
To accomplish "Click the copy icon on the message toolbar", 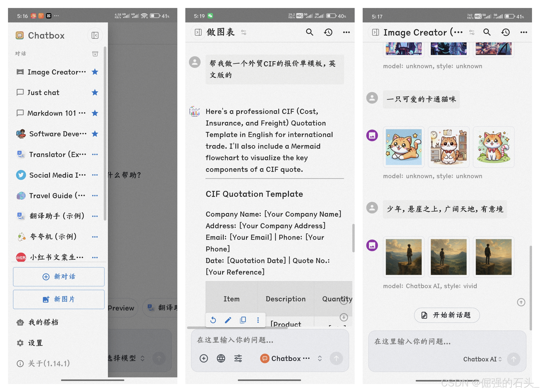I will pos(243,320).
